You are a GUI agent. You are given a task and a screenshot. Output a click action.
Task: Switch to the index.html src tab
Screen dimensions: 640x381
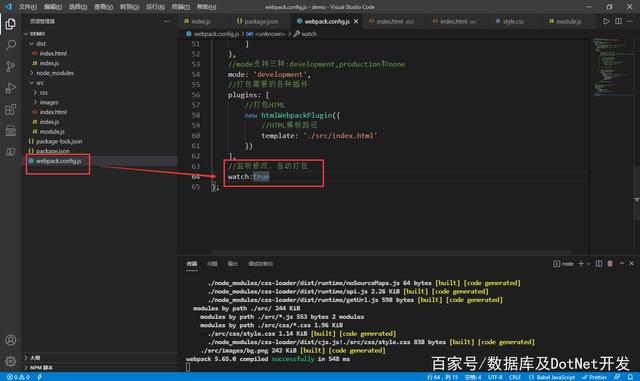pyautogui.click(x=454, y=21)
